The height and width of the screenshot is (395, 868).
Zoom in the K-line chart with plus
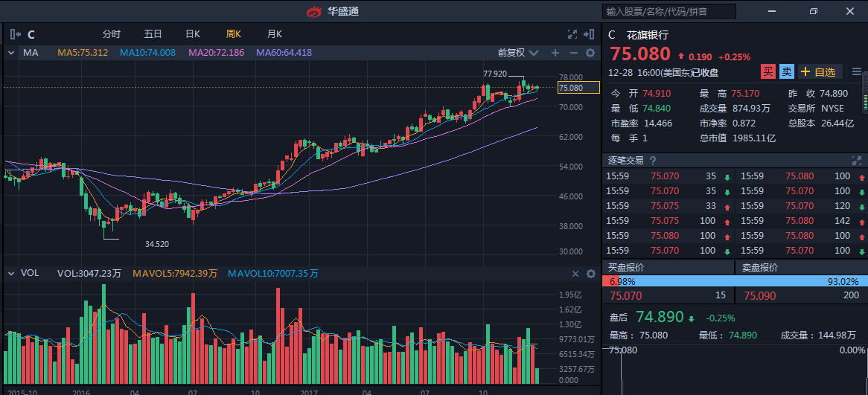point(555,53)
